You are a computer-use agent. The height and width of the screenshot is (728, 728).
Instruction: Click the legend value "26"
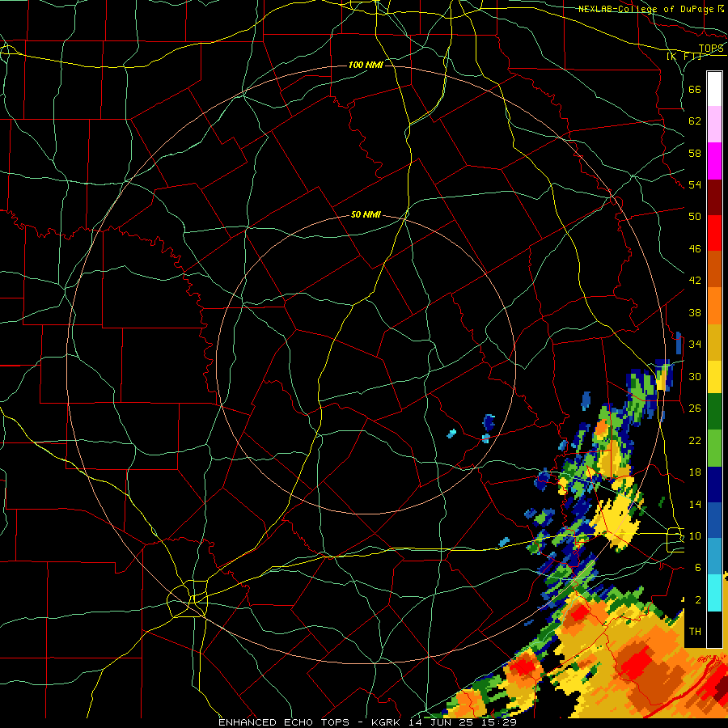pyautogui.click(x=695, y=408)
